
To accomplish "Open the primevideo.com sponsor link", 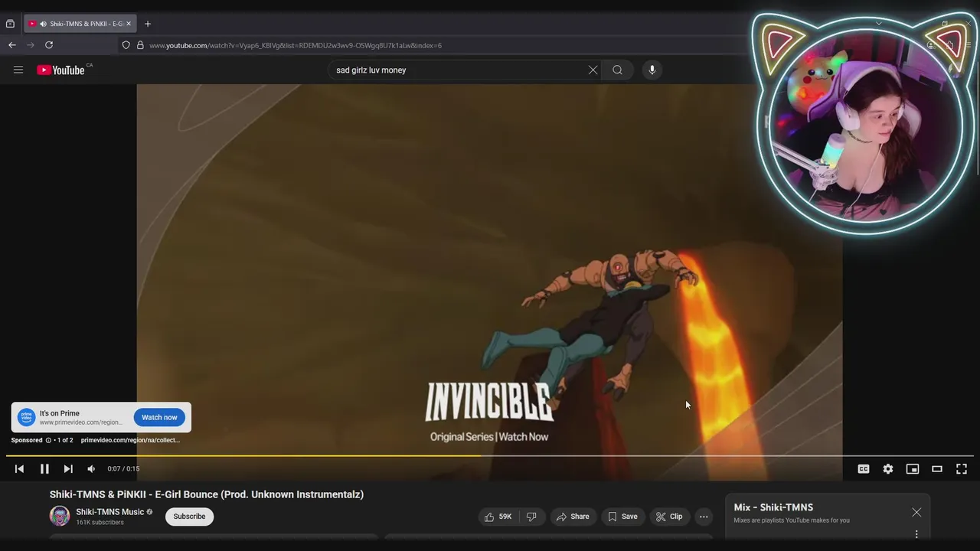I will [130, 440].
